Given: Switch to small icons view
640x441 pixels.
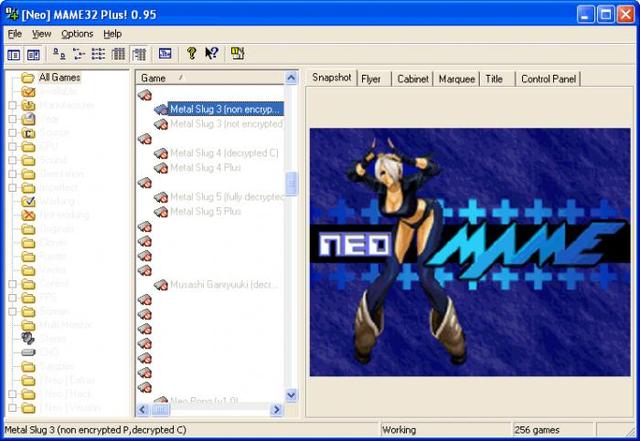Looking at the screenshot, I should pos(79,54).
